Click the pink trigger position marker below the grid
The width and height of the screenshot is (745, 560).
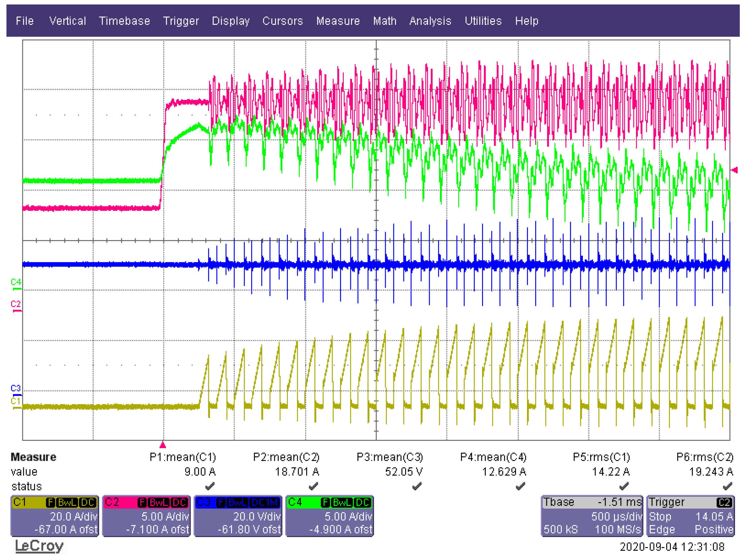(163, 445)
